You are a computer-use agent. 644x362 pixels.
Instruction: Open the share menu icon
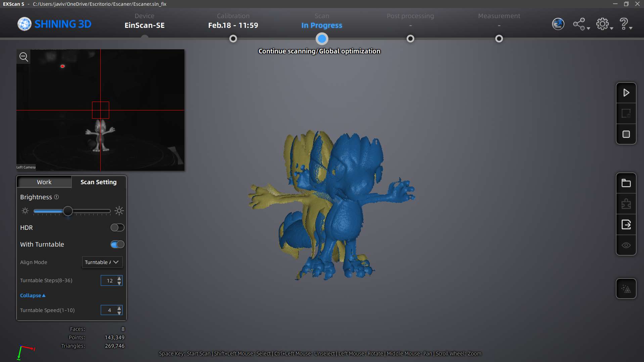click(581, 24)
